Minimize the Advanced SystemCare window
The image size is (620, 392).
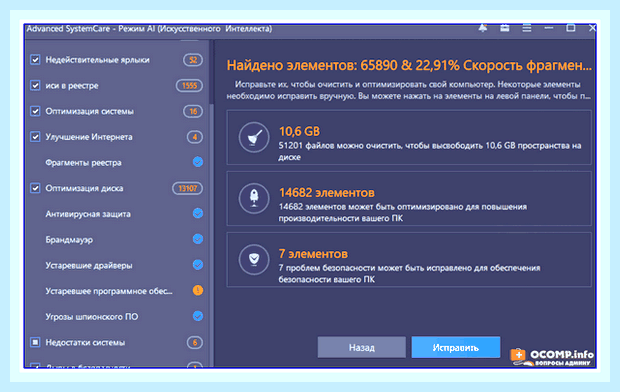click(x=548, y=28)
